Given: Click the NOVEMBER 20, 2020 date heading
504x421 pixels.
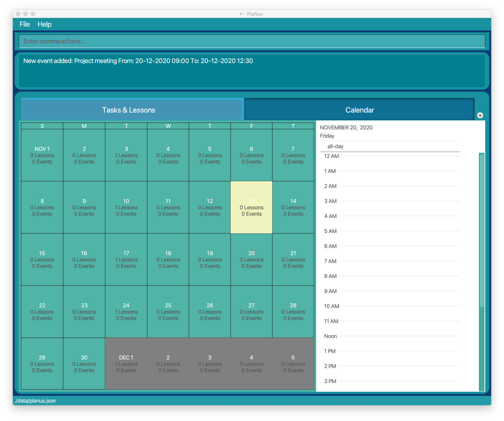Looking at the screenshot, I should (346, 128).
